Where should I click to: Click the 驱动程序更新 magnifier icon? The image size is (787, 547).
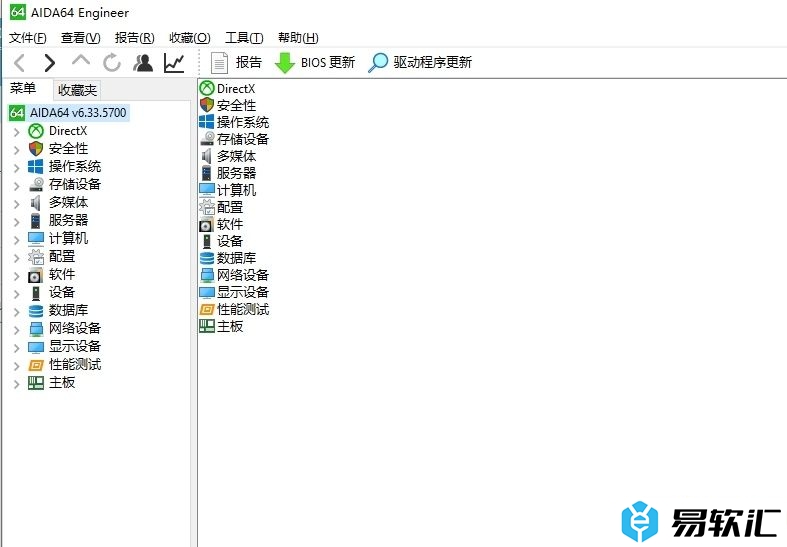point(378,63)
